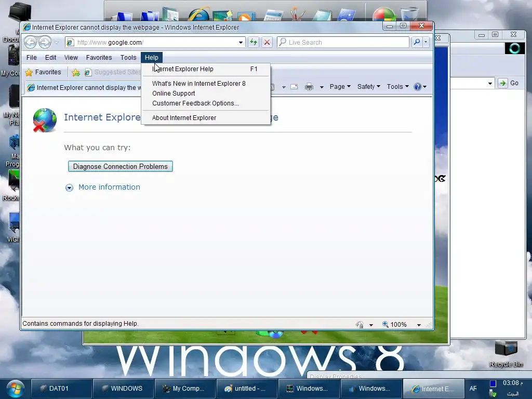532x399 pixels.
Task: Click Diagnose Connection Problems button
Action: (x=121, y=166)
